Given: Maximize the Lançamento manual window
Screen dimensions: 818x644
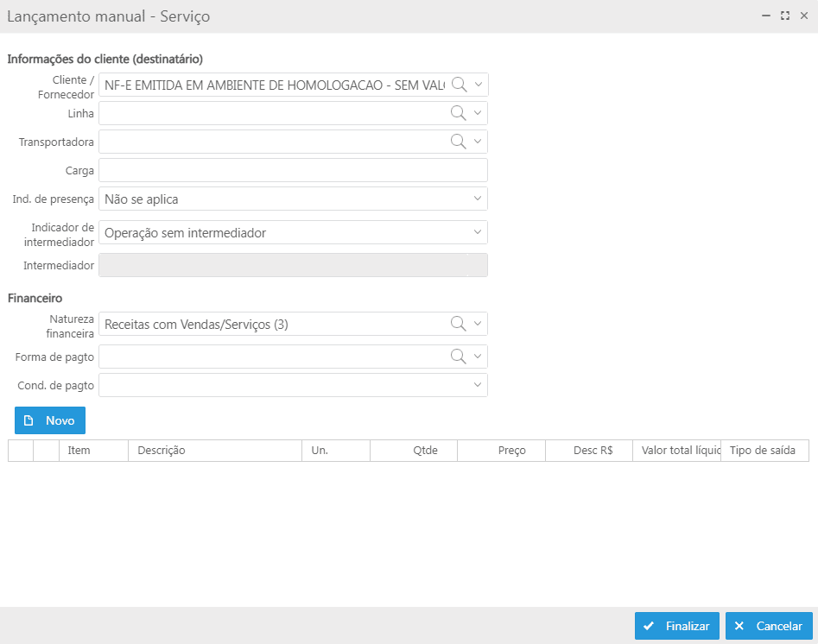Looking at the screenshot, I should click(784, 16).
